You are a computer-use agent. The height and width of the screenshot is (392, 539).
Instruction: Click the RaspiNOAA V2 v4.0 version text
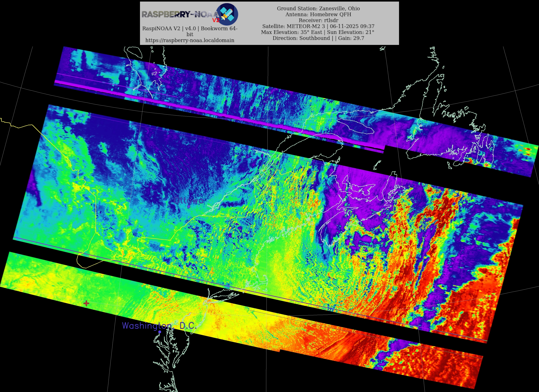pos(190,28)
